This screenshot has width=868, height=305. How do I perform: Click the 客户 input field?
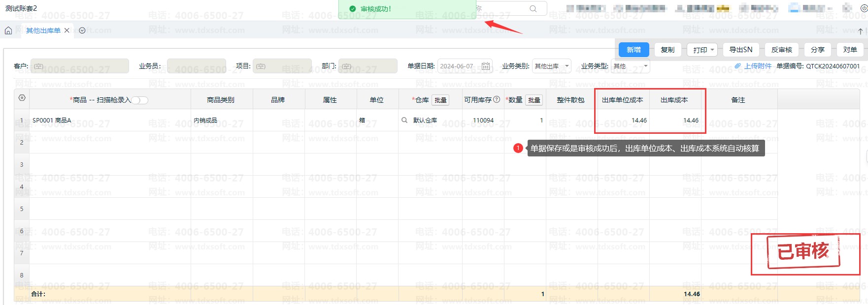[80, 66]
